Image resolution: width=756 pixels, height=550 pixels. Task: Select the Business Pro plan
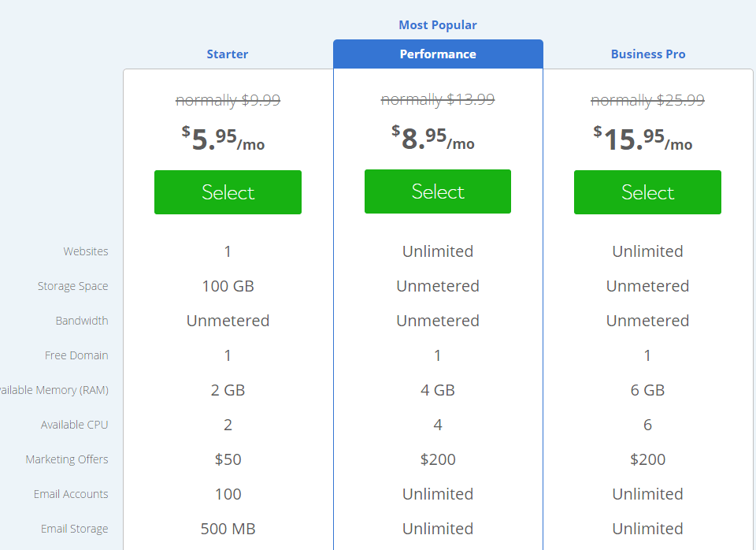647,191
